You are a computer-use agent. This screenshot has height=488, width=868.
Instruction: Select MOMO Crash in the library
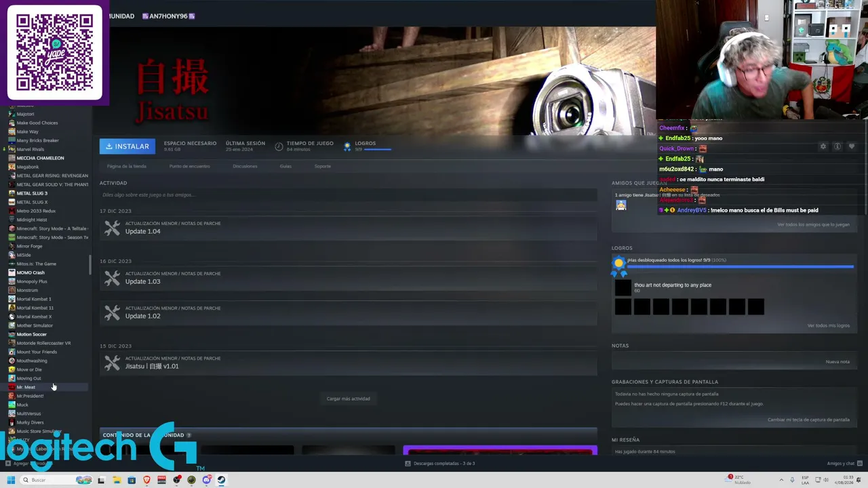31,272
